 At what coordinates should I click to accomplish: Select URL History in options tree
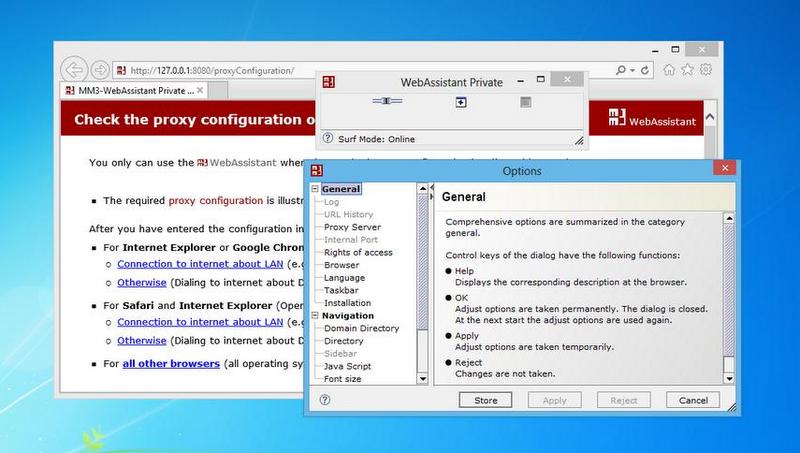pyautogui.click(x=348, y=214)
